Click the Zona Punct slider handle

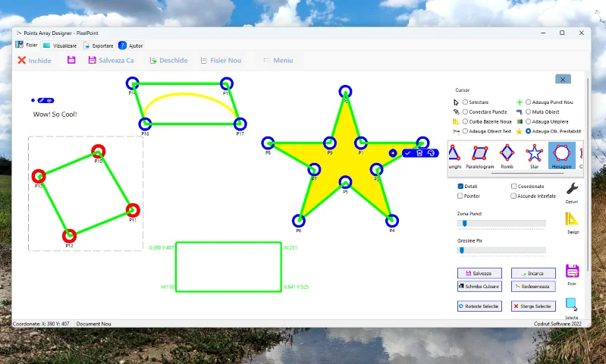[x=464, y=223]
